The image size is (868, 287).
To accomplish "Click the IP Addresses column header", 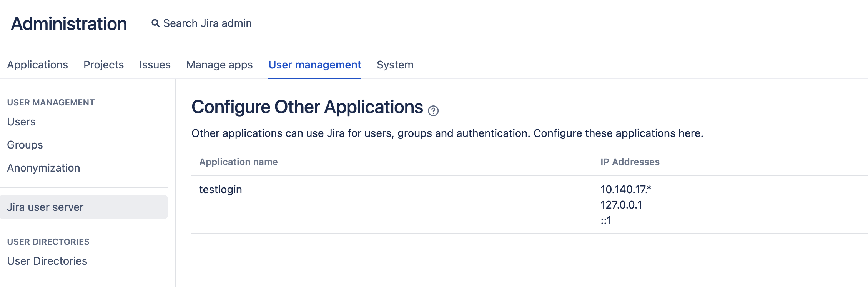I will pyautogui.click(x=630, y=162).
